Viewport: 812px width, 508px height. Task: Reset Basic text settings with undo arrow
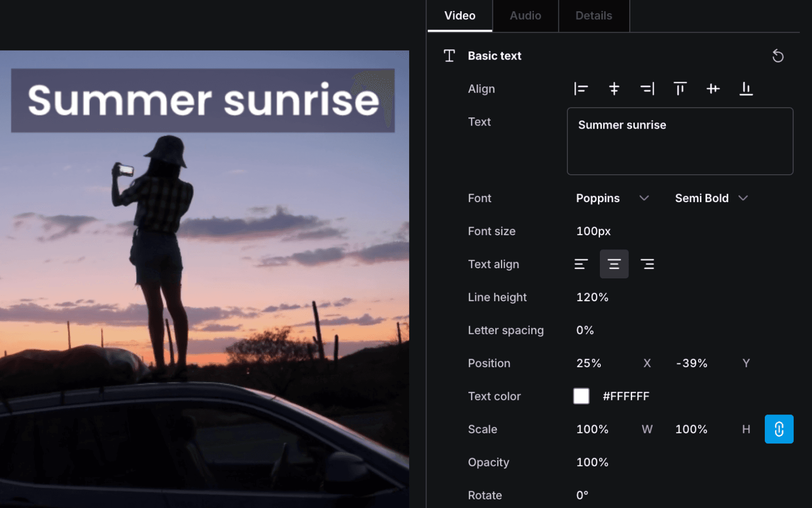click(x=778, y=56)
